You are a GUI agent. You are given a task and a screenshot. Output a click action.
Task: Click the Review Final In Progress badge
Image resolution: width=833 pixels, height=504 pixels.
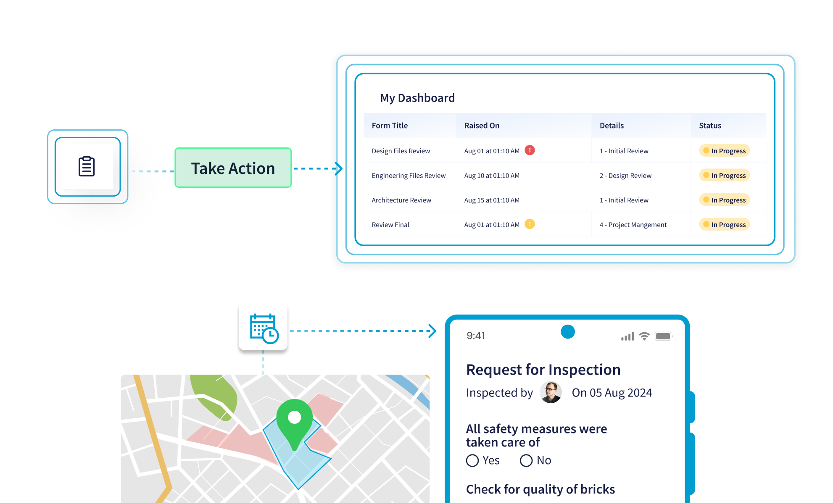tap(725, 225)
